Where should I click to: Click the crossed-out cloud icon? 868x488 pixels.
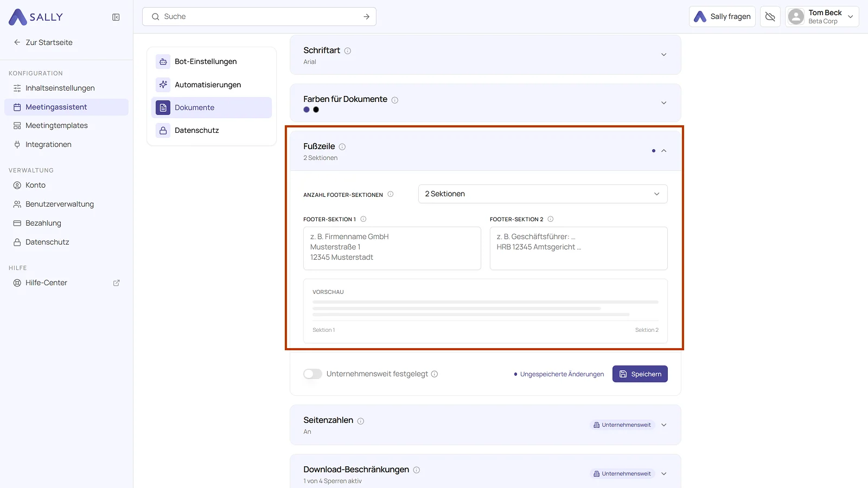point(770,17)
